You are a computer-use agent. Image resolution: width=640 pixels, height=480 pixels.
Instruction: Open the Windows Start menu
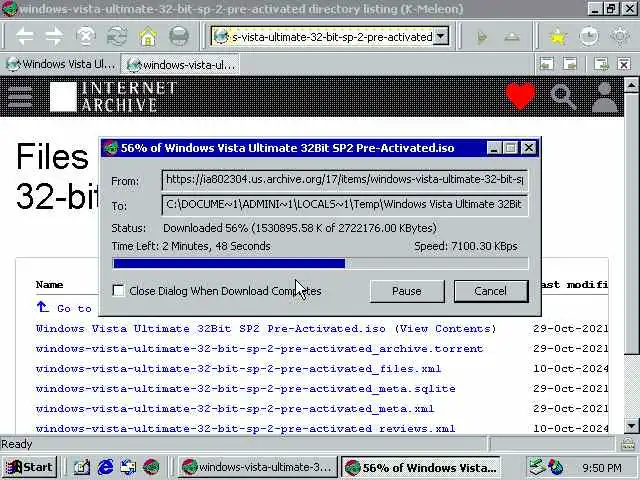tap(29, 467)
